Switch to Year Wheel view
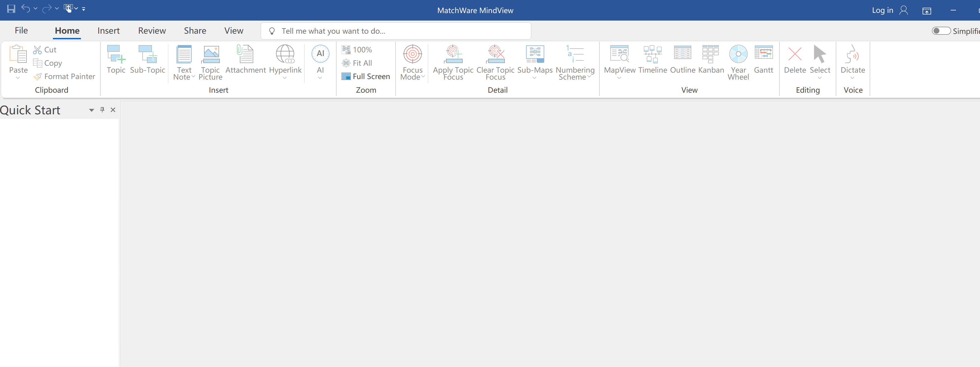The image size is (980, 367). pos(738,63)
